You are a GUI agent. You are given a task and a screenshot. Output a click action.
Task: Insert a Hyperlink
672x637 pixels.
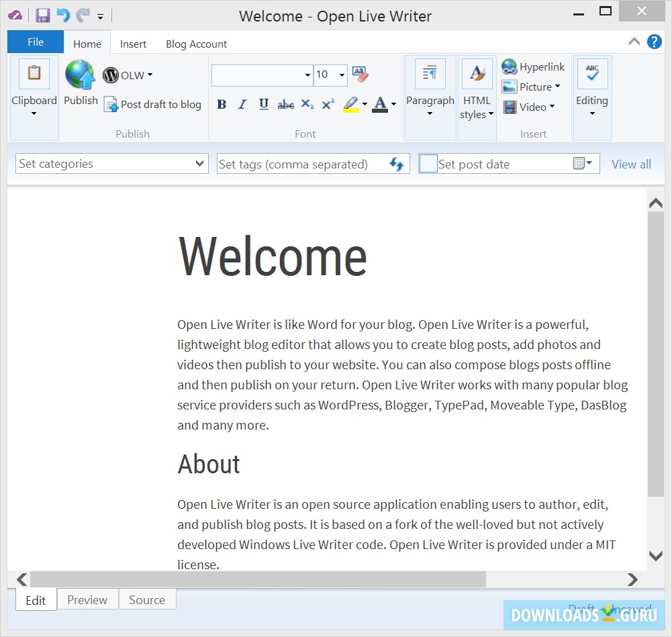tap(532, 66)
